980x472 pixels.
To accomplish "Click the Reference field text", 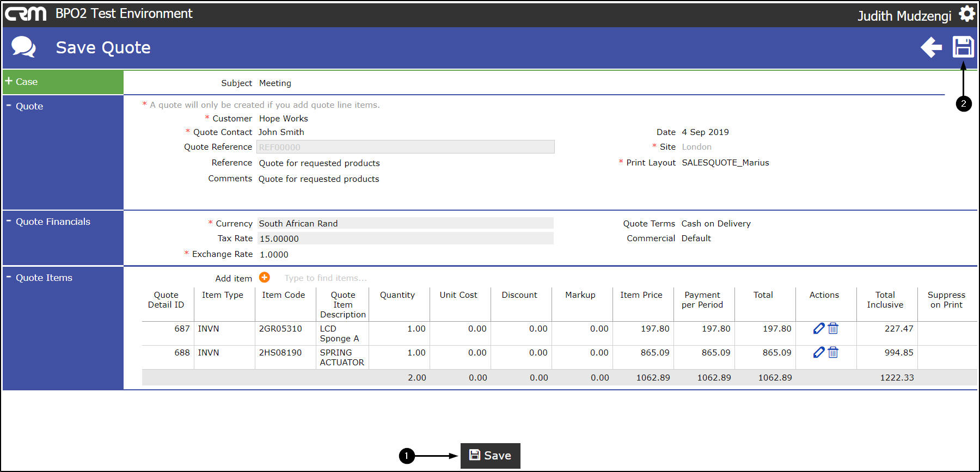I will (320, 163).
